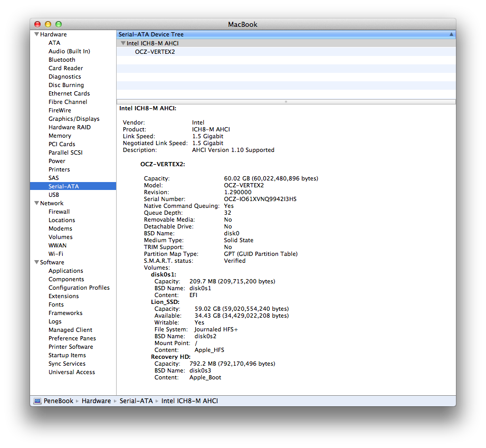This screenshot has width=486, height=448.
Task: Select Modems in the sidebar
Action: (x=60, y=228)
